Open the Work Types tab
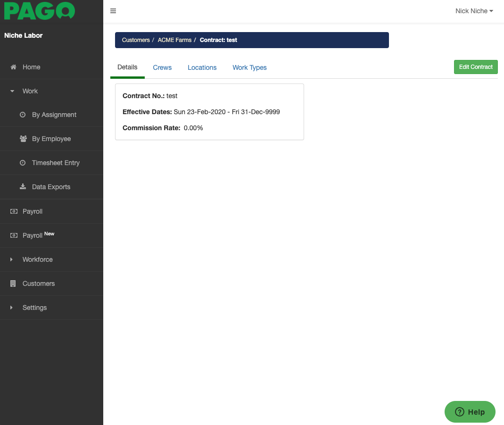Viewport: 504px width, 425px height. tap(249, 67)
